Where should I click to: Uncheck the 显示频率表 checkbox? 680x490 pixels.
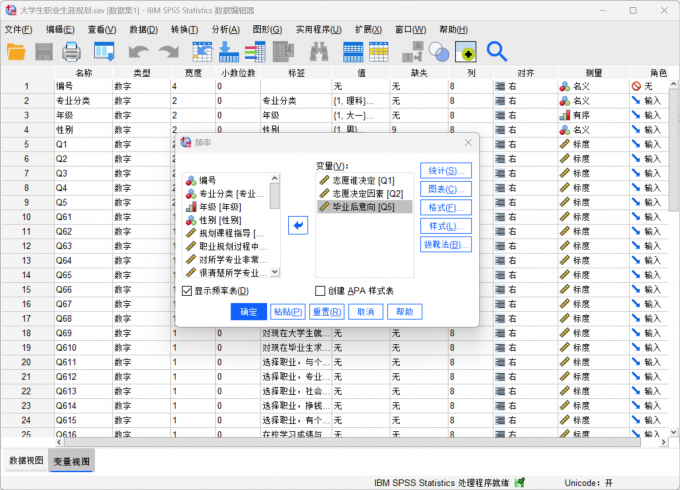pos(187,291)
